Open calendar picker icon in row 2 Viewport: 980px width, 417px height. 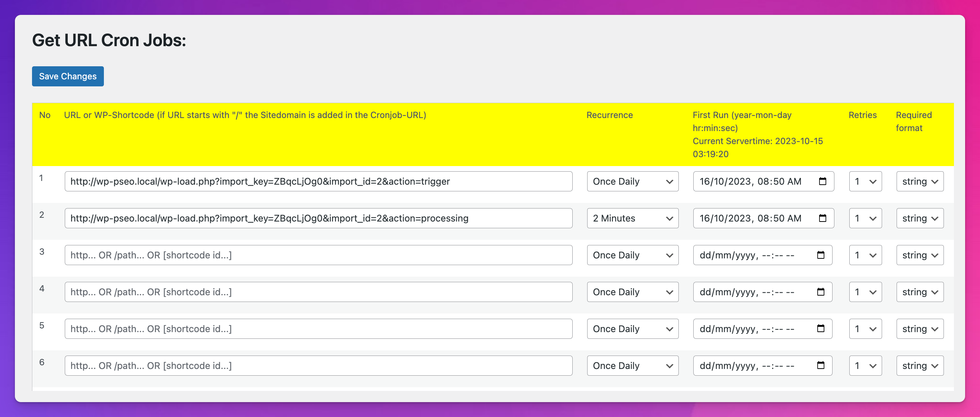[822, 219]
